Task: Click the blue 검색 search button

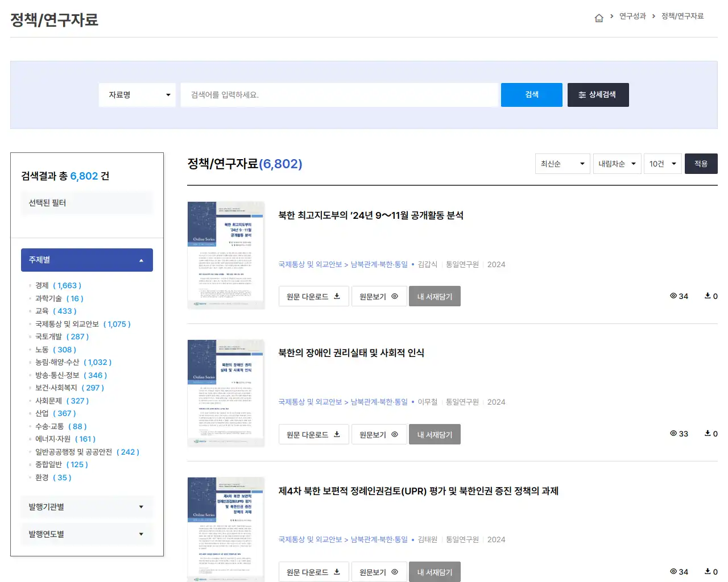Action: (531, 94)
